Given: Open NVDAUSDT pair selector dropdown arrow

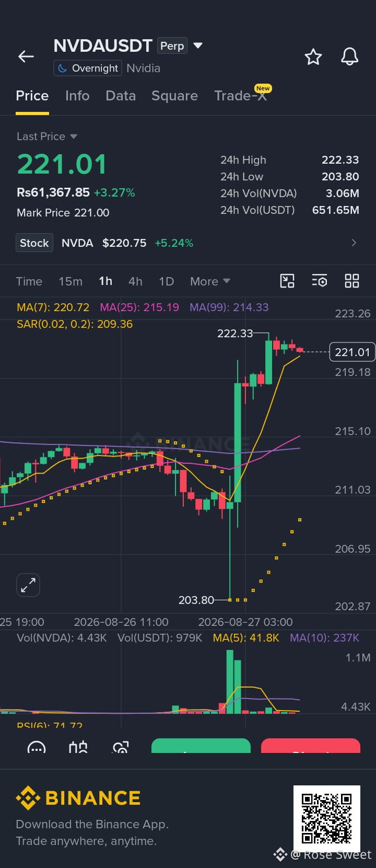Looking at the screenshot, I should tap(198, 45).
